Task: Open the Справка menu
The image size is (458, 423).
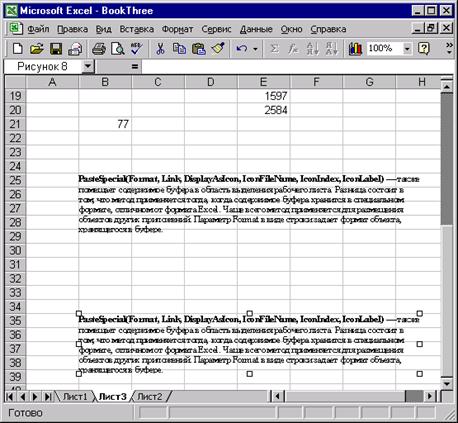Action: [328, 29]
